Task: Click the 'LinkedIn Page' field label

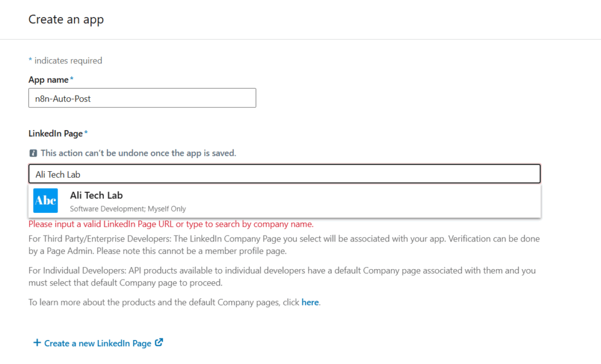Action: click(x=56, y=133)
